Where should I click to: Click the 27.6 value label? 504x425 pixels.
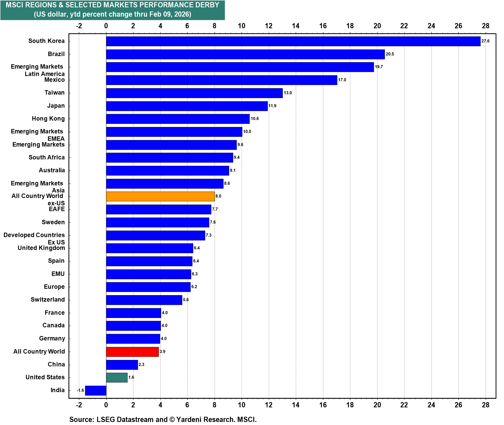click(x=485, y=41)
